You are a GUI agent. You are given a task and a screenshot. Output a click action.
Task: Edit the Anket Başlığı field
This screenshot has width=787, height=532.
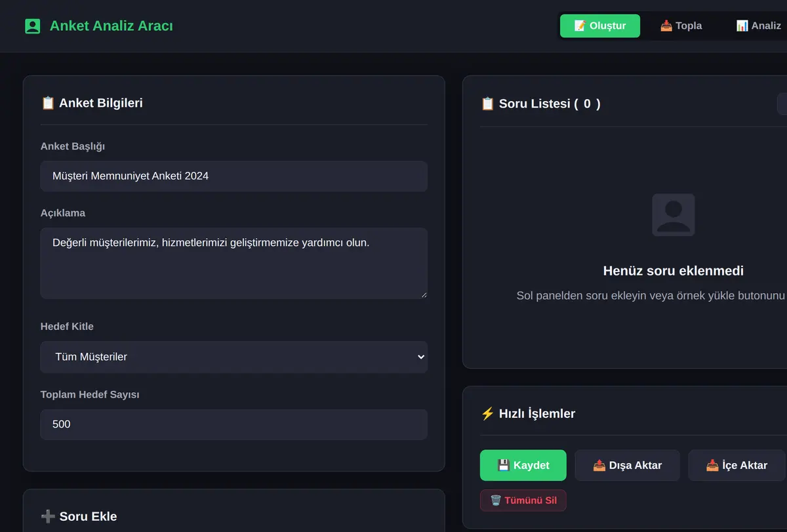click(x=233, y=176)
